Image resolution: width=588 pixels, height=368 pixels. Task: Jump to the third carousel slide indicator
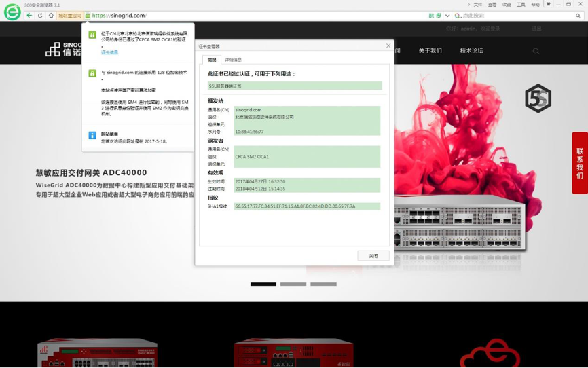click(323, 284)
